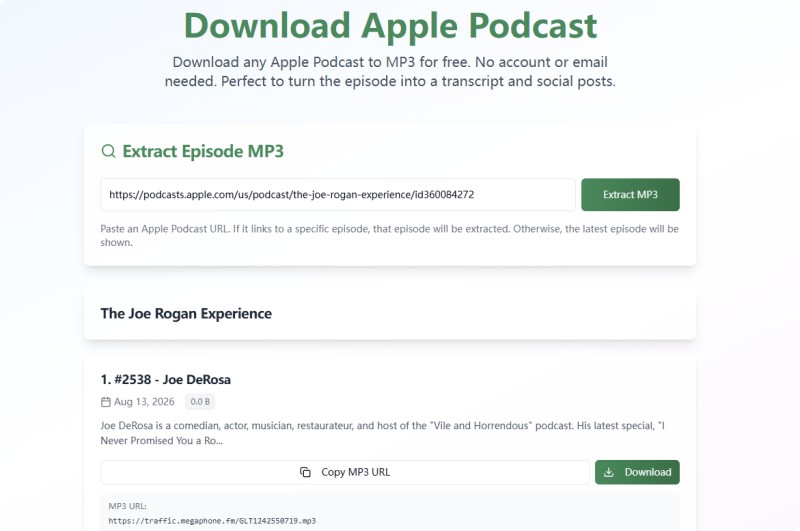
Task: Download the Joe DeRosa episode MP3
Action: [637, 472]
